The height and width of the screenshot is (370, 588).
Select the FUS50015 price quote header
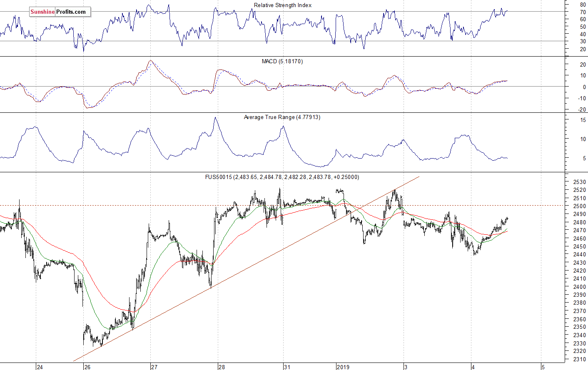282,177
